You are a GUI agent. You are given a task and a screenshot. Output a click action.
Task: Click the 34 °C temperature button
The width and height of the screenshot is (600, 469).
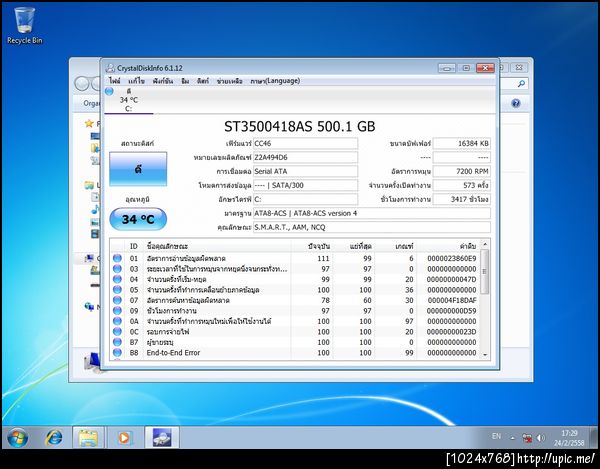coord(138,219)
